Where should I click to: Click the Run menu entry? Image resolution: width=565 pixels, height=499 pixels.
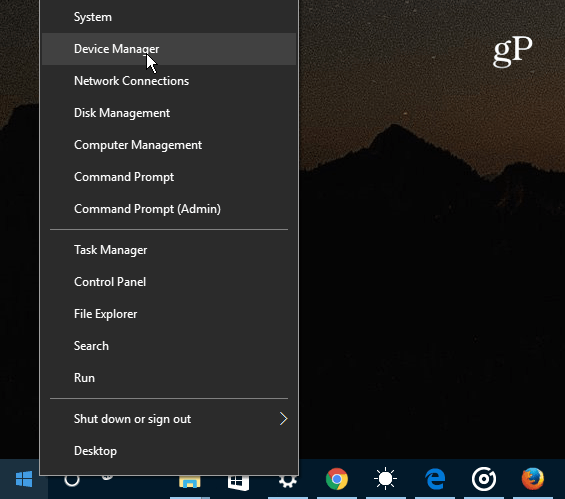(x=169, y=378)
